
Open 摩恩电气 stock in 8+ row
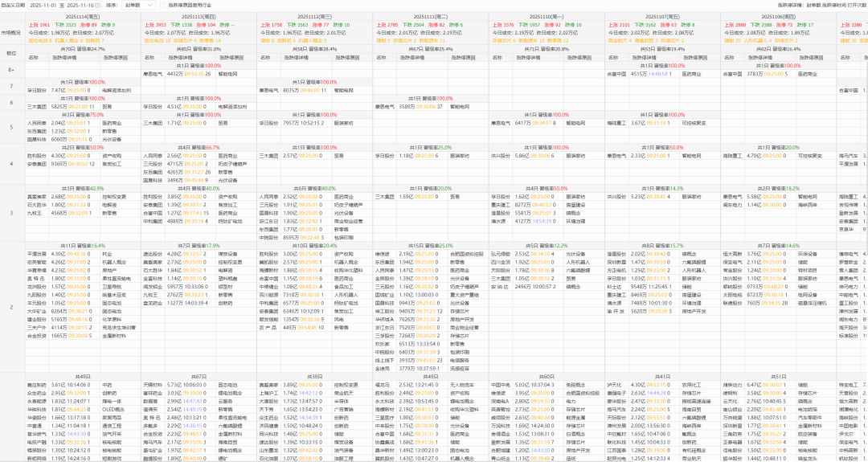pyautogui.click(x=154, y=73)
